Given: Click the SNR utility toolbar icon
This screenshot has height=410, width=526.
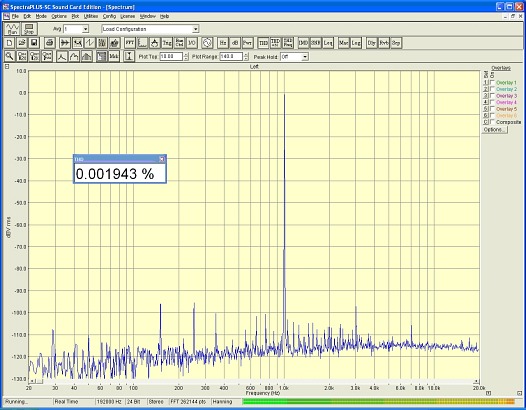Looking at the screenshot, I should point(316,43).
